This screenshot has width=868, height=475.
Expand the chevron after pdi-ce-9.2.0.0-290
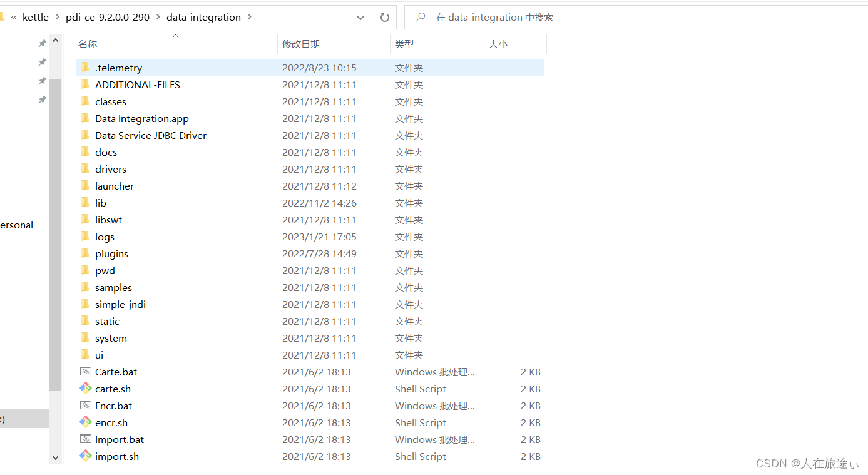point(158,18)
